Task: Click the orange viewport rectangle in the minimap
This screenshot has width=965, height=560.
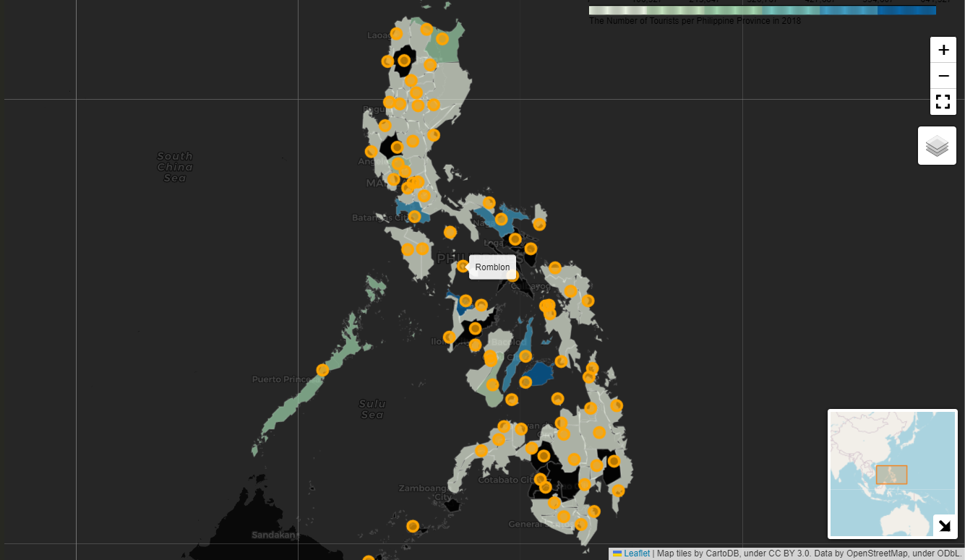Action: pyautogui.click(x=891, y=475)
